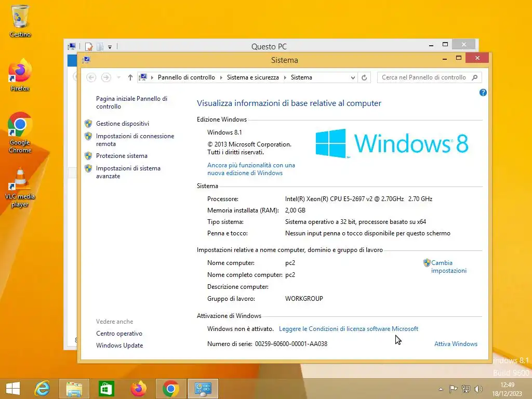Screen dimensions: 532x399
Task: Click Properties icon in Questo PC toolbar
Action: pos(89,47)
